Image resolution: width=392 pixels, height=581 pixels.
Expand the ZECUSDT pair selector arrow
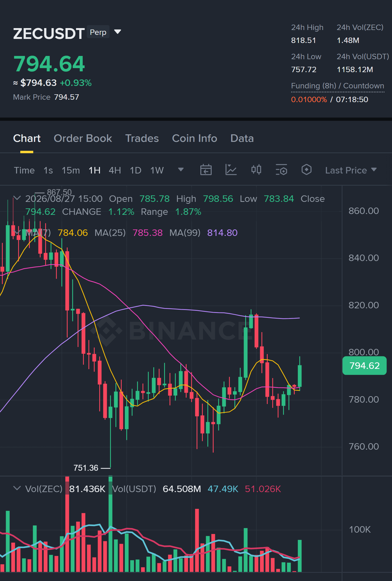coord(118,32)
